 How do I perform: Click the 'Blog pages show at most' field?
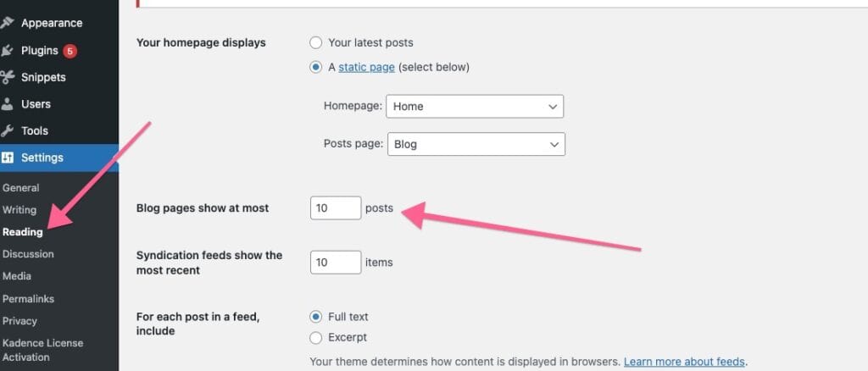point(336,208)
